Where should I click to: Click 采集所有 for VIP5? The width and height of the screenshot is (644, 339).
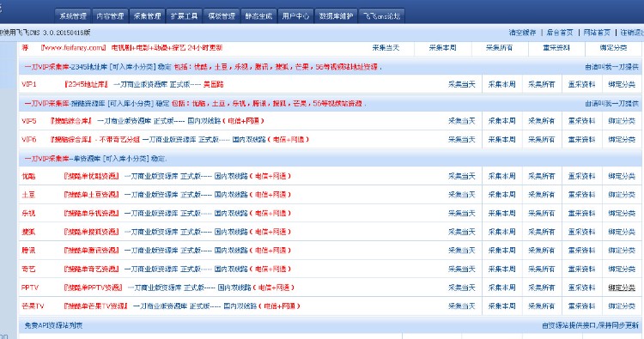click(x=541, y=121)
